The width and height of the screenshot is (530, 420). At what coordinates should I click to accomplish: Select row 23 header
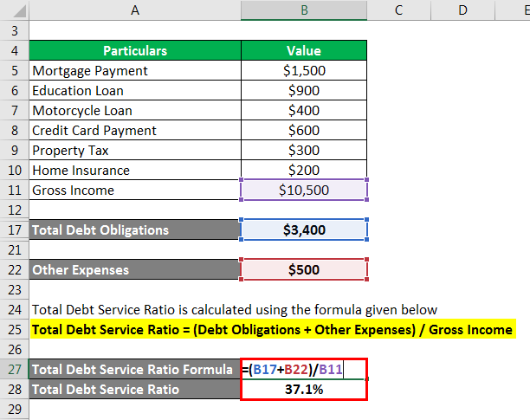coord(15,290)
